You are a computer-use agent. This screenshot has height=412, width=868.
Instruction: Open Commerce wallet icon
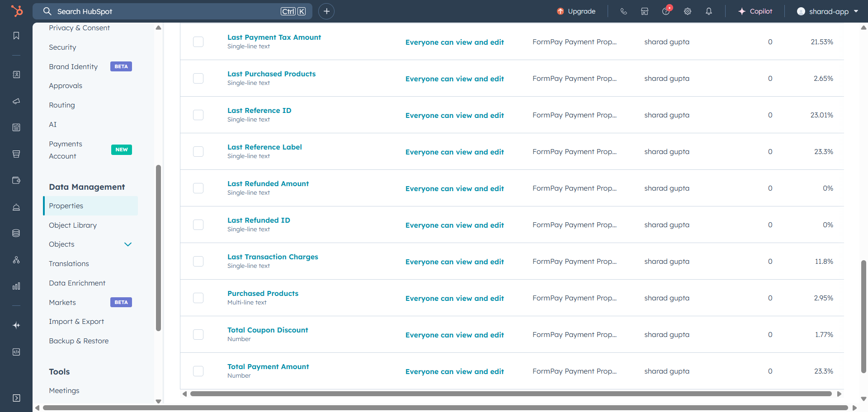pos(16,180)
